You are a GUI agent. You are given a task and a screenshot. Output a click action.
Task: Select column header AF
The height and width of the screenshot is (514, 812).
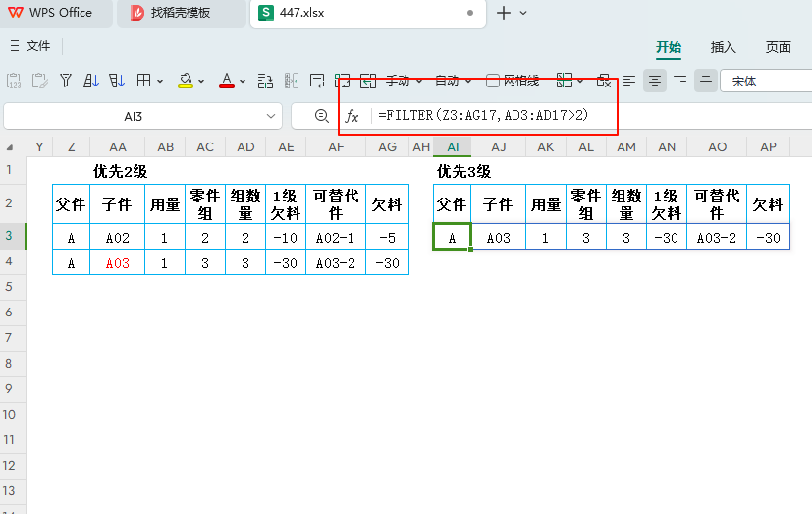click(336, 147)
